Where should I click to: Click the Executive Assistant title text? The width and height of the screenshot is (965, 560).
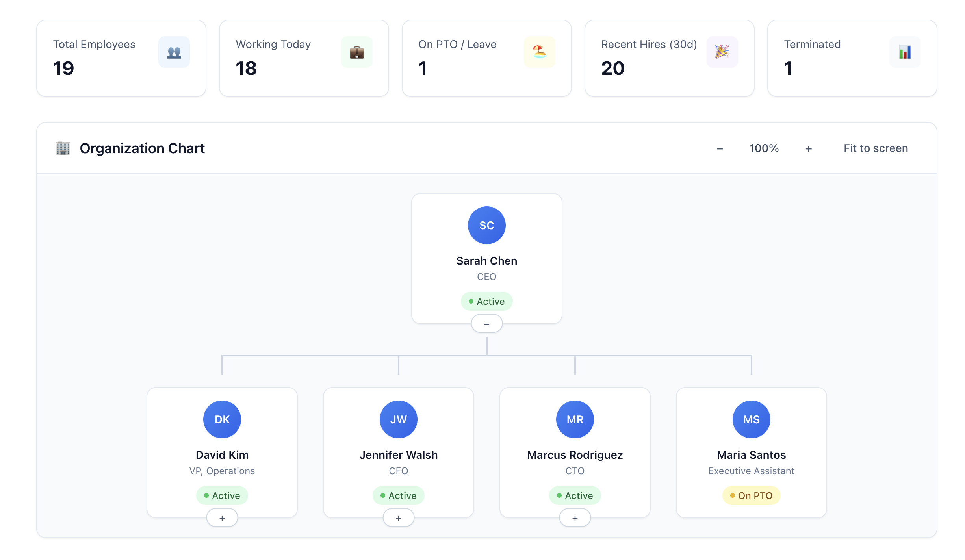752,471
